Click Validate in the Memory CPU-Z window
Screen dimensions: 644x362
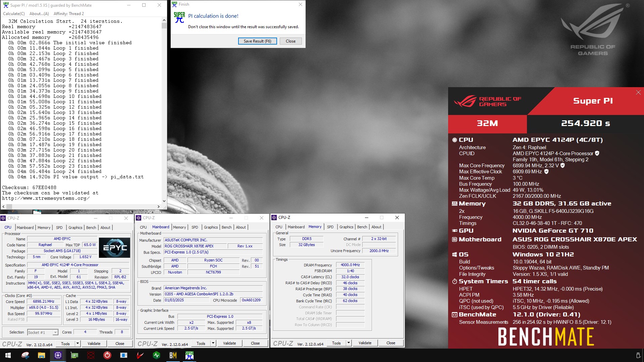coord(365,343)
